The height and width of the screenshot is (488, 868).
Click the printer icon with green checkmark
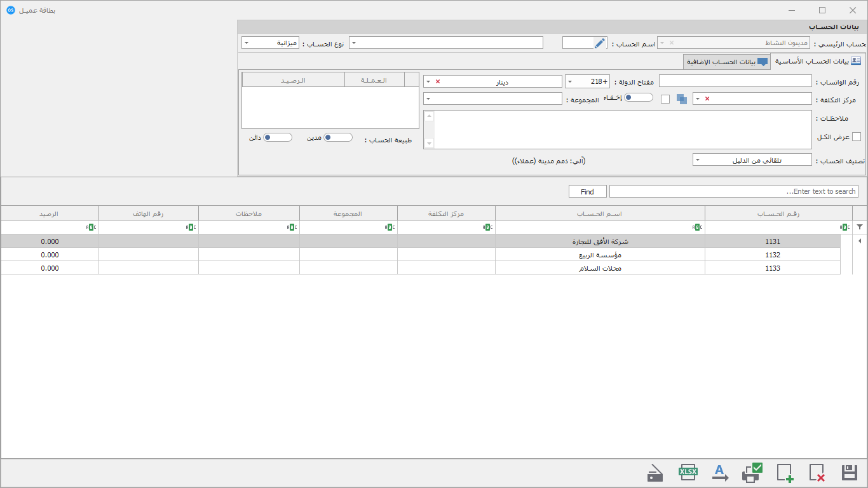[752, 473]
